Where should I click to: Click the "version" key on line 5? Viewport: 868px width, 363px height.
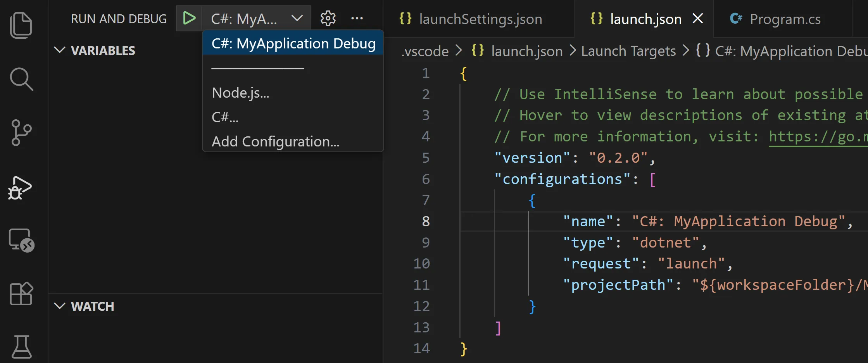point(532,158)
